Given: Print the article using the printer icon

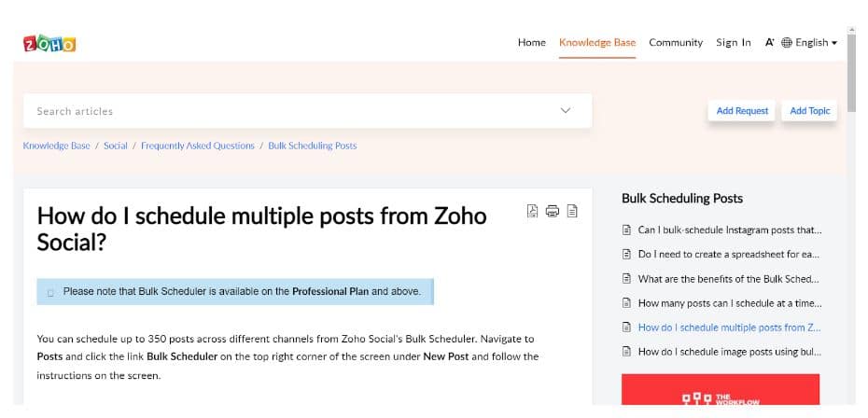Looking at the screenshot, I should click(552, 211).
